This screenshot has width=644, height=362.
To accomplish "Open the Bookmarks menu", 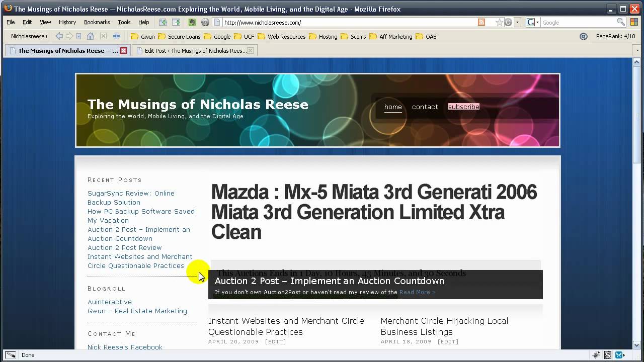I will (x=97, y=22).
